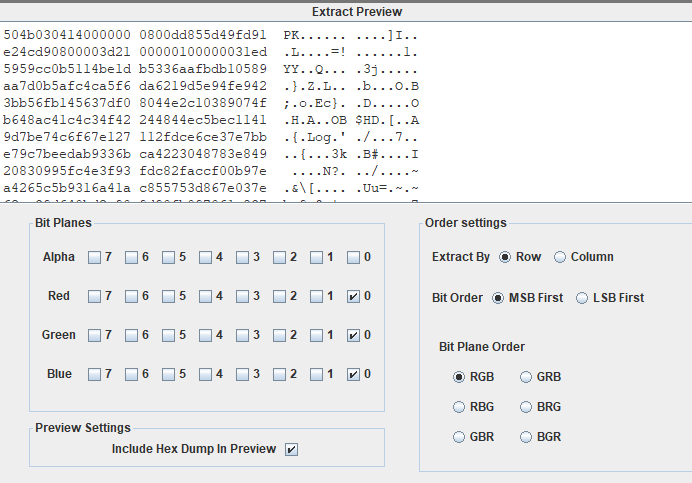This screenshot has height=483, width=692.
Task: Enable Red bit plane 3
Action: tap(242, 296)
